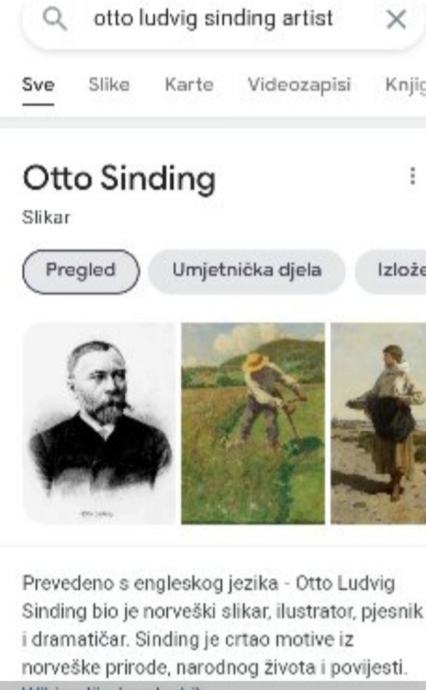Click the Slikar subtitle label
426x690 pixels.
(46, 217)
